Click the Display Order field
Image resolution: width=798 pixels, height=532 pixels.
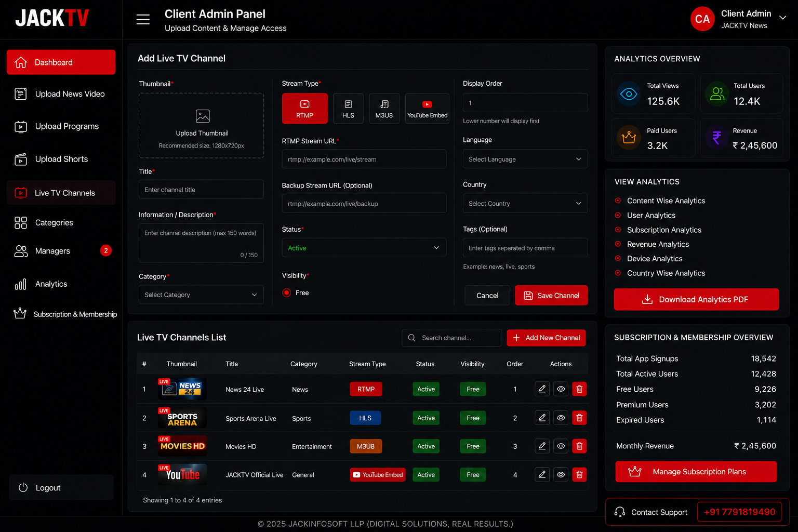(x=525, y=103)
